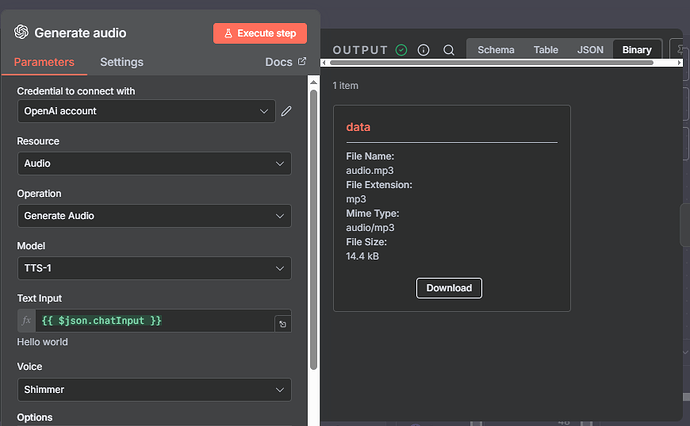Open the output info icon
Screen dimensions: 690x426
pyautogui.click(x=423, y=50)
